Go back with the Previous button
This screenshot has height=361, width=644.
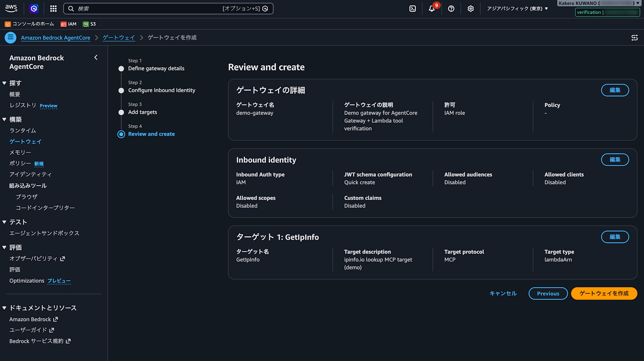tap(548, 293)
